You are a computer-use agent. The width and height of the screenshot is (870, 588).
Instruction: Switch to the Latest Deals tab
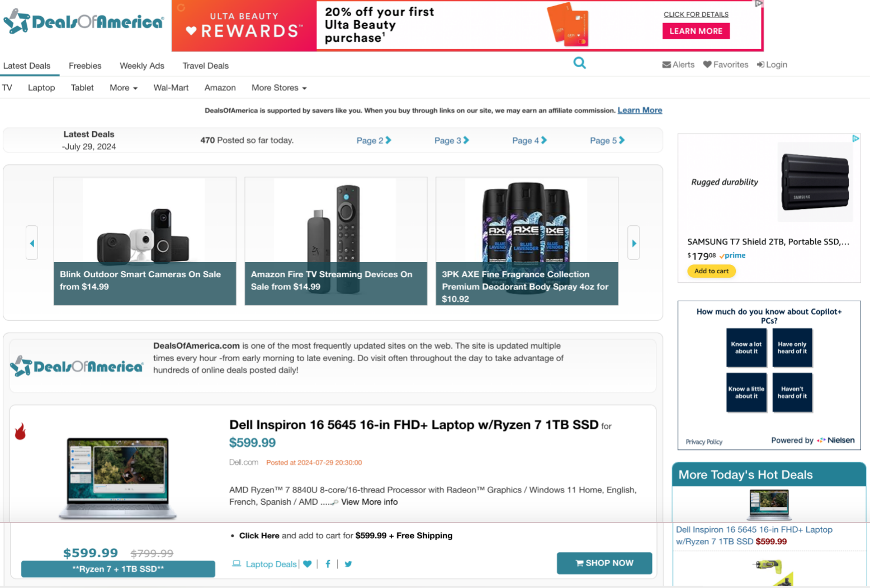27,66
